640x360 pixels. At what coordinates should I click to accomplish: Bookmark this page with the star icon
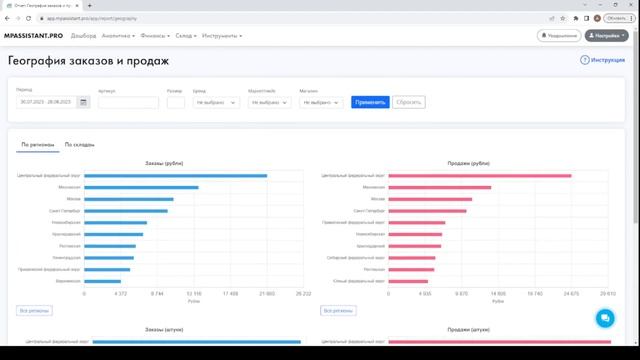pos(563,18)
